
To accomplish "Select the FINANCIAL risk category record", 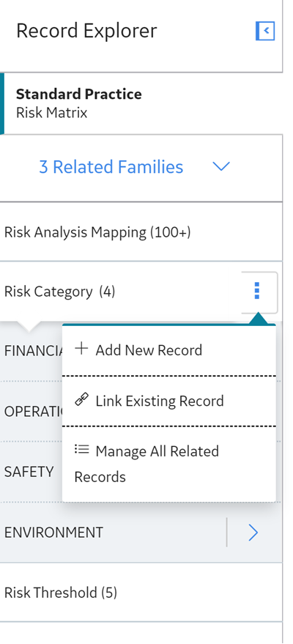I will [33, 351].
